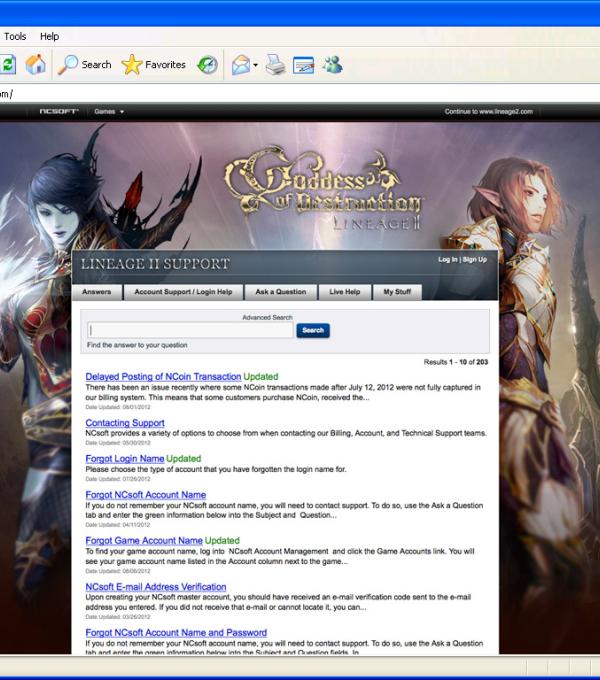Click into the support search text field

click(x=190, y=330)
